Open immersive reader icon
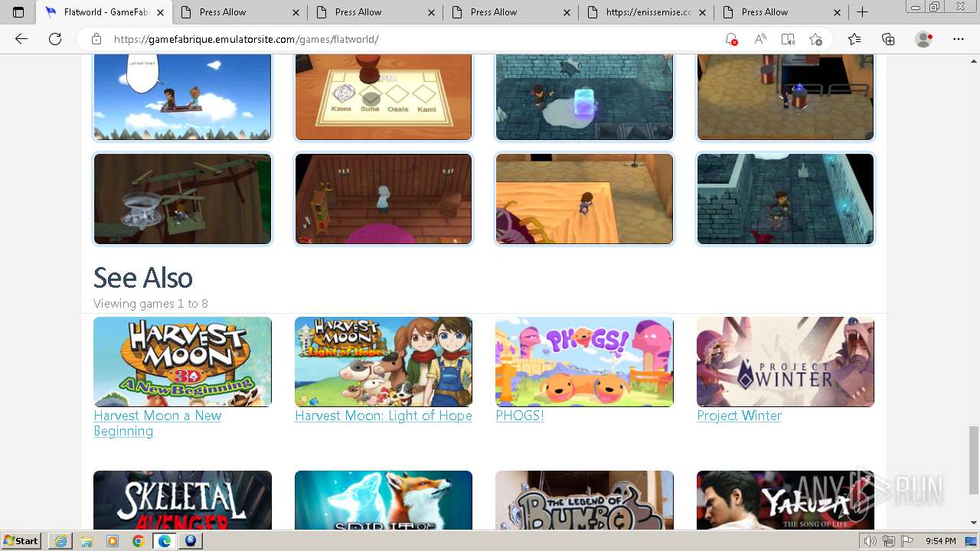The height and width of the screenshot is (551, 980). coord(788,39)
